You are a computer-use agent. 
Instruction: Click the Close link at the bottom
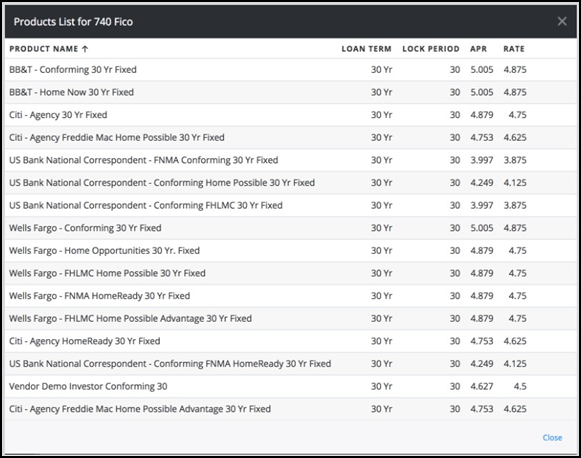[x=552, y=438]
